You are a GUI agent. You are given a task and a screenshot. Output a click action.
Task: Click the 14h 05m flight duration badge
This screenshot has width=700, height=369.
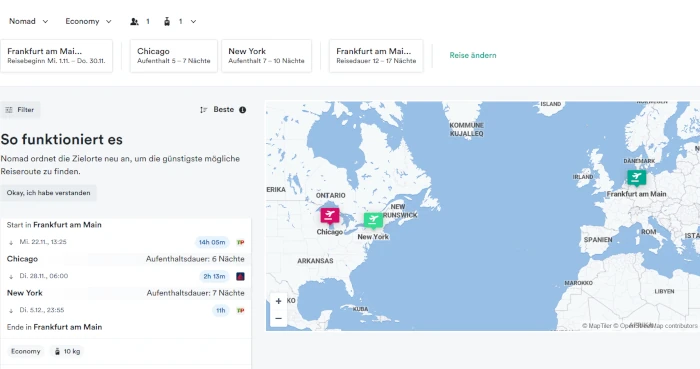212,242
